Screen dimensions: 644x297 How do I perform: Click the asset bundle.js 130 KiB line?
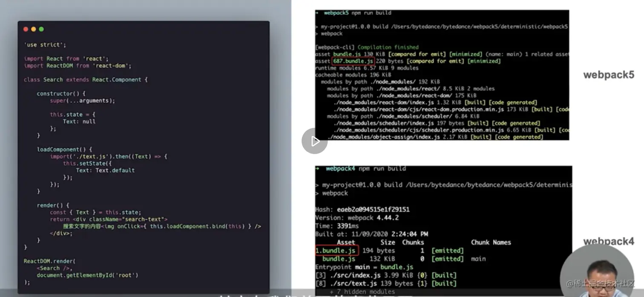(442, 54)
